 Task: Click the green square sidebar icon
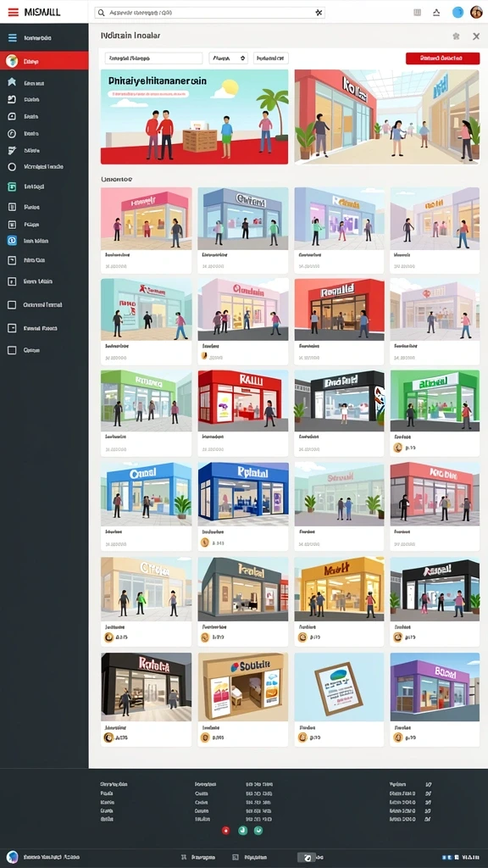coord(12,186)
